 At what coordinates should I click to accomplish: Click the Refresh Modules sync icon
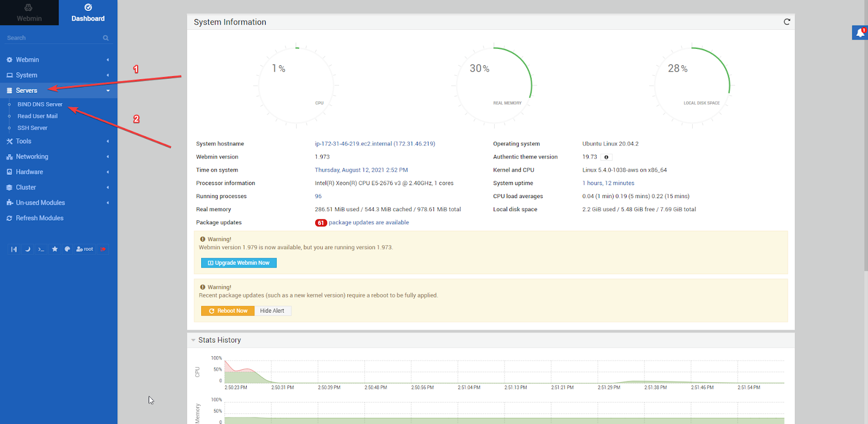coord(9,218)
